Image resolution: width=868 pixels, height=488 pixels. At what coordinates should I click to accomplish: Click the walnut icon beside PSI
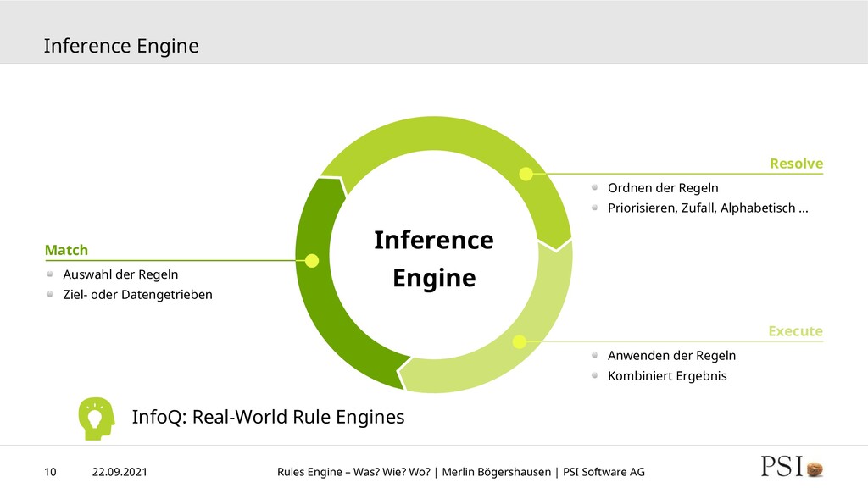coord(815,469)
